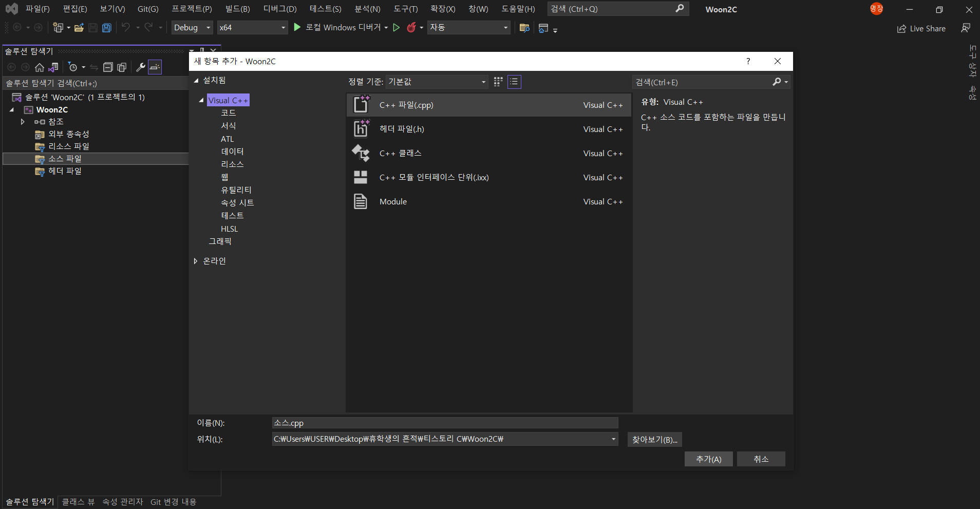Open the 빌드(B) menu
The height and width of the screenshot is (509, 980).
238,9
